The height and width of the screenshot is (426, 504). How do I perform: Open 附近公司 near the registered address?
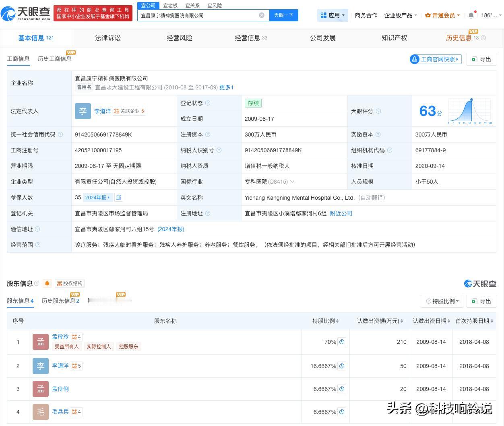point(341,213)
